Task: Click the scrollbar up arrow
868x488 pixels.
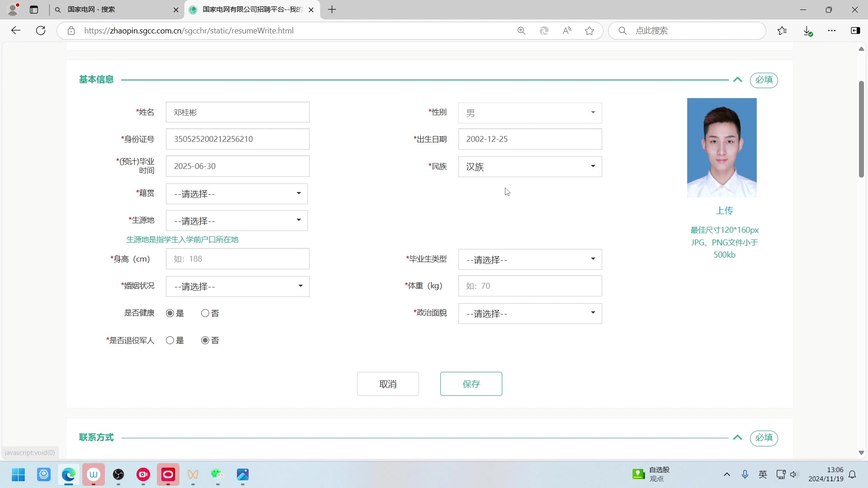Action: coord(861,49)
